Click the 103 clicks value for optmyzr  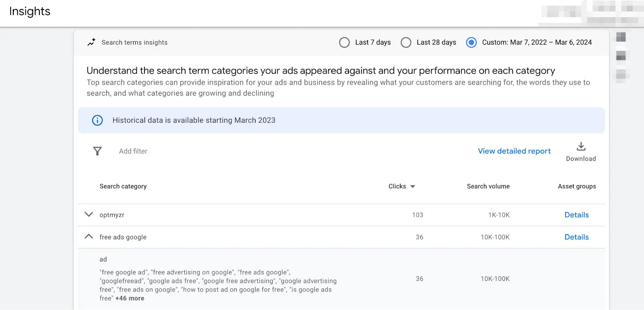coord(417,215)
